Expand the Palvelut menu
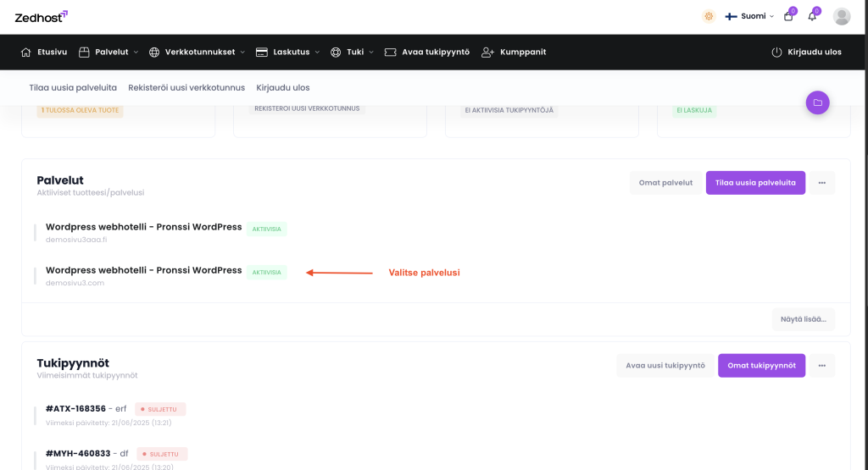868x470 pixels. [x=108, y=52]
